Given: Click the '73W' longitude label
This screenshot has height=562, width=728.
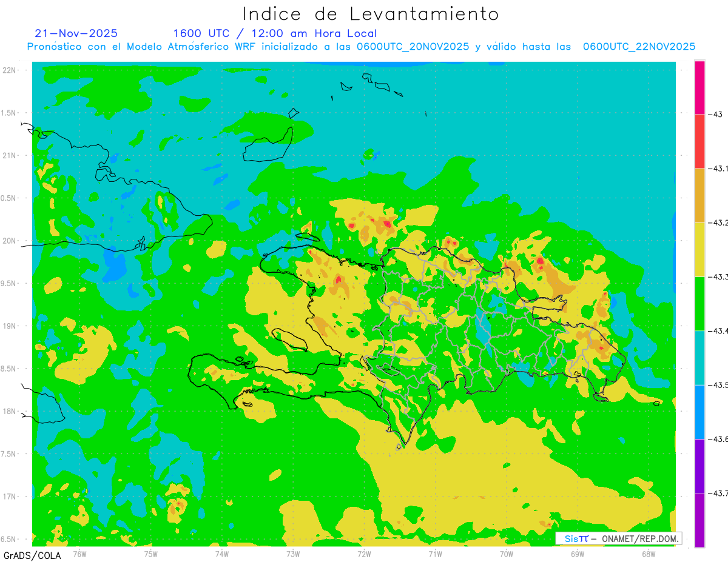Looking at the screenshot, I should (293, 554).
